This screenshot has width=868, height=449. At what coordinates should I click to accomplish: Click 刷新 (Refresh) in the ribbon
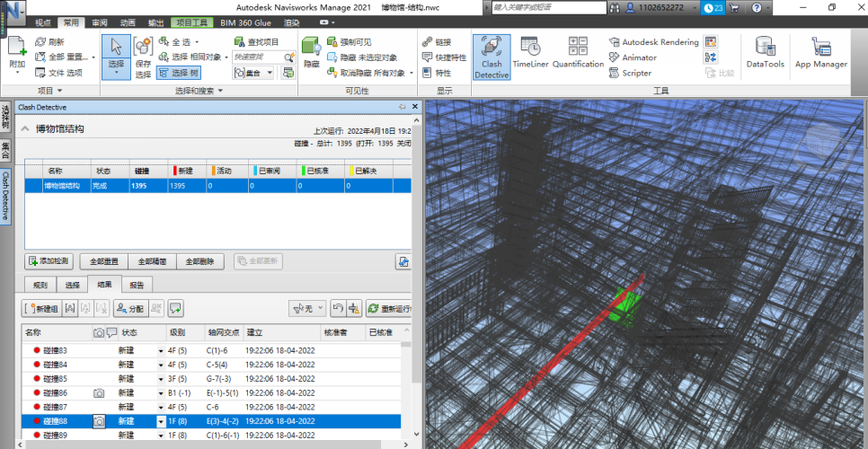tap(49, 42)
